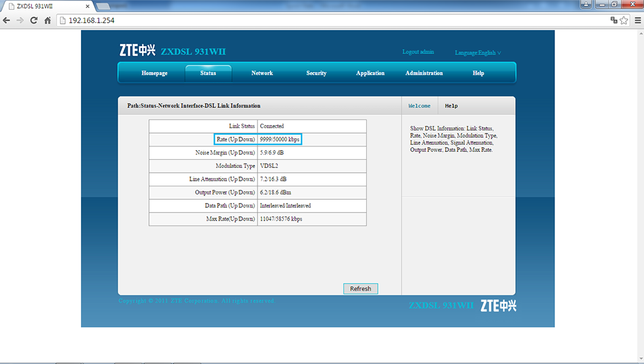Click the Refresh button

(361, 289)
